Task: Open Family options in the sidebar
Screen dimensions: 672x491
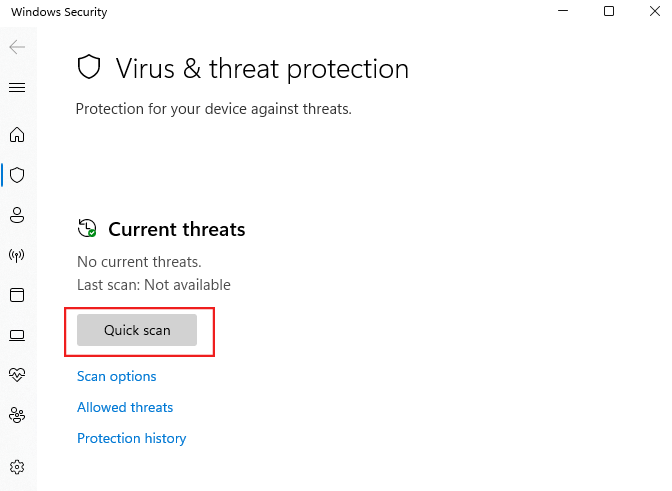Action: click(16, 415)
